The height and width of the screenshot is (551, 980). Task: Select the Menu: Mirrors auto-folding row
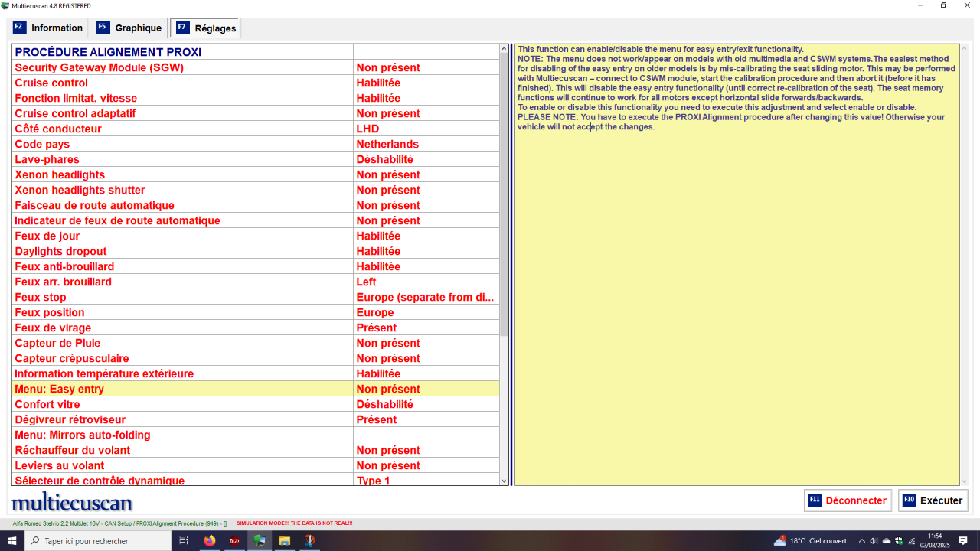(256, 435)
